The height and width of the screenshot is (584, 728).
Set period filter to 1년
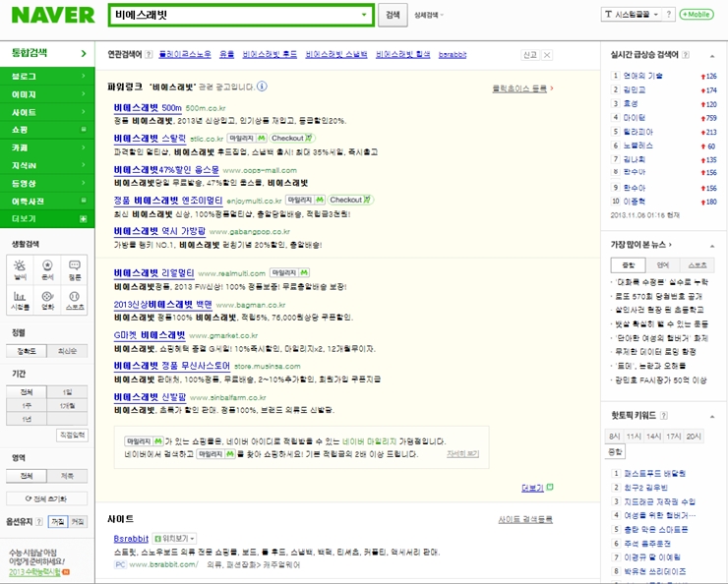(27, 419)
